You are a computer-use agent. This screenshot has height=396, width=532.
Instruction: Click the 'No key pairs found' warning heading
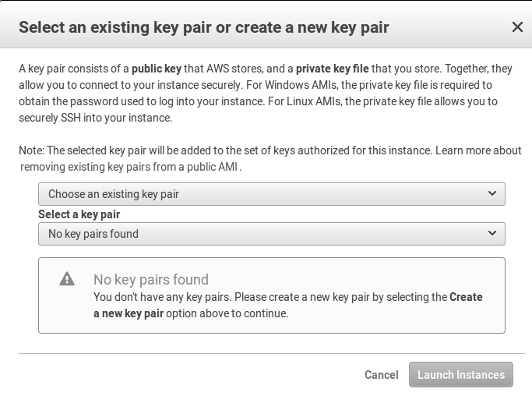151,280
